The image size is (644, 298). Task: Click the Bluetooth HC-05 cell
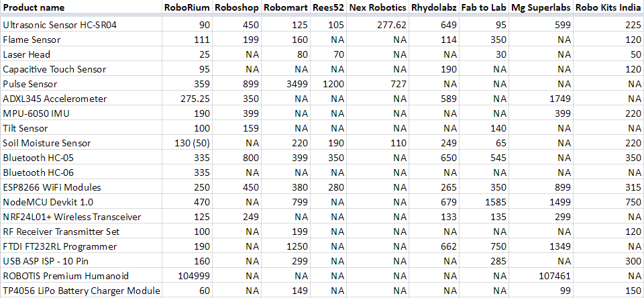tap(80, 158)
